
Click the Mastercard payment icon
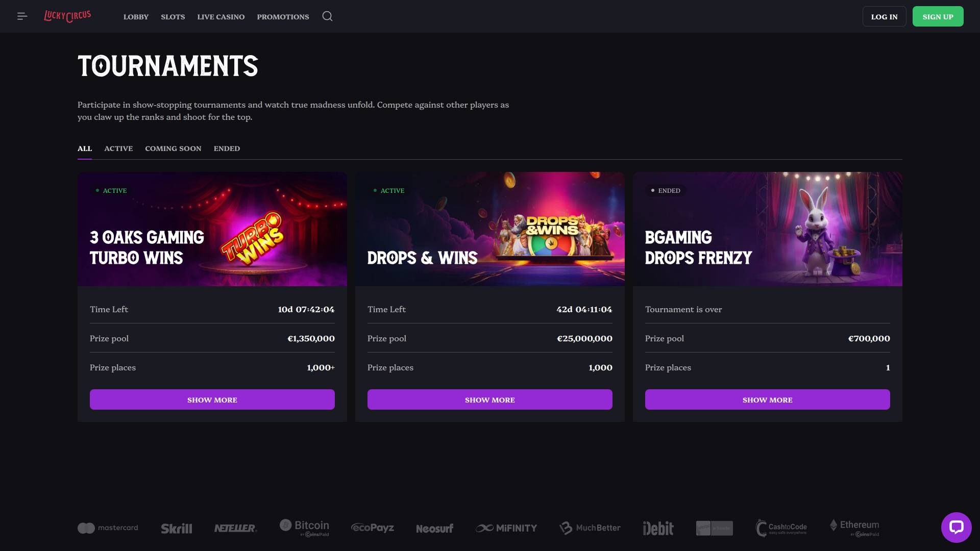pyautogui.click(x=108, y=528)
